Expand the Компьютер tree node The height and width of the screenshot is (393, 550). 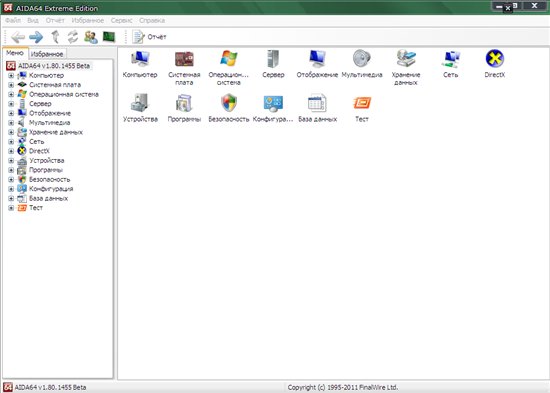click(11, 75)
